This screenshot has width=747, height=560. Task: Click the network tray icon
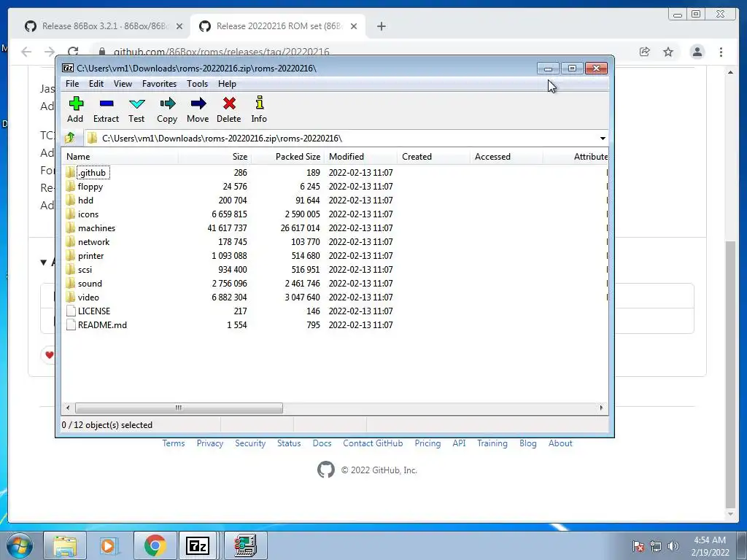pyautogui.click(x=656, y=545)
